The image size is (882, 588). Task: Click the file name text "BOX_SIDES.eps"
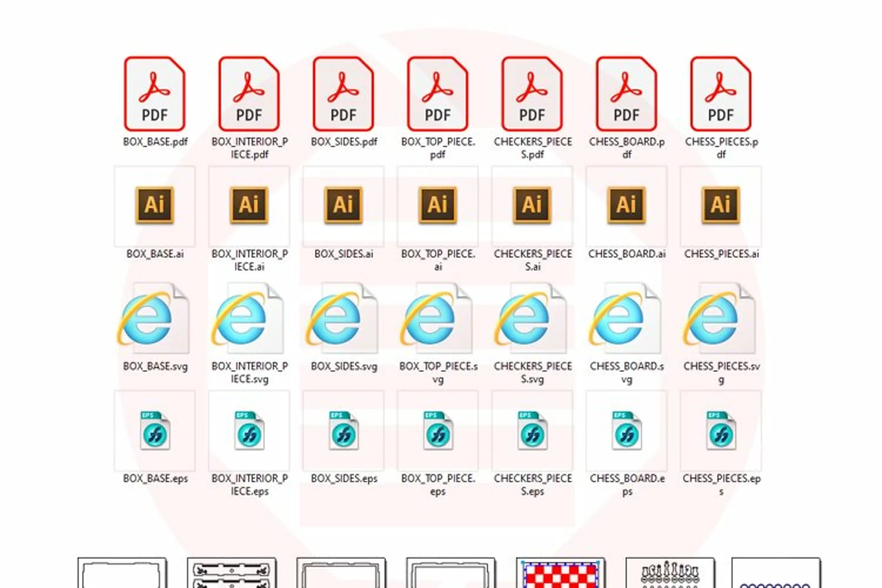[x=344, y=479]
